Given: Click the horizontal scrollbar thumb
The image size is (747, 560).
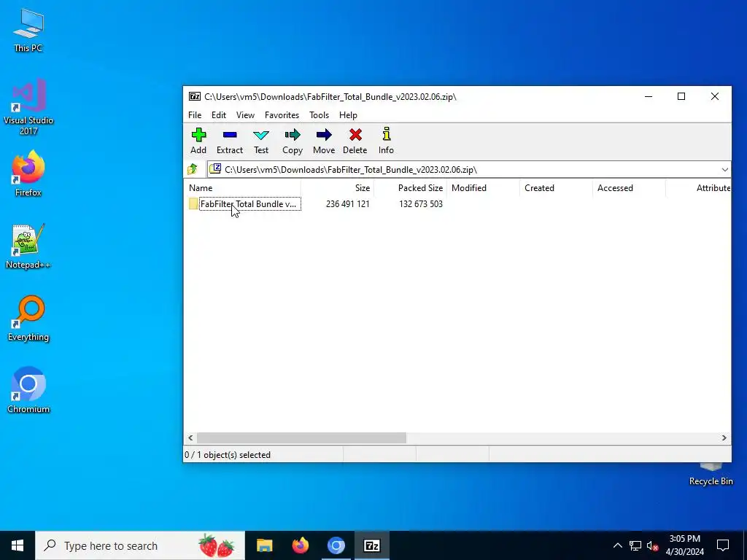Looking at the screenshot, I should tap(301, 437).
